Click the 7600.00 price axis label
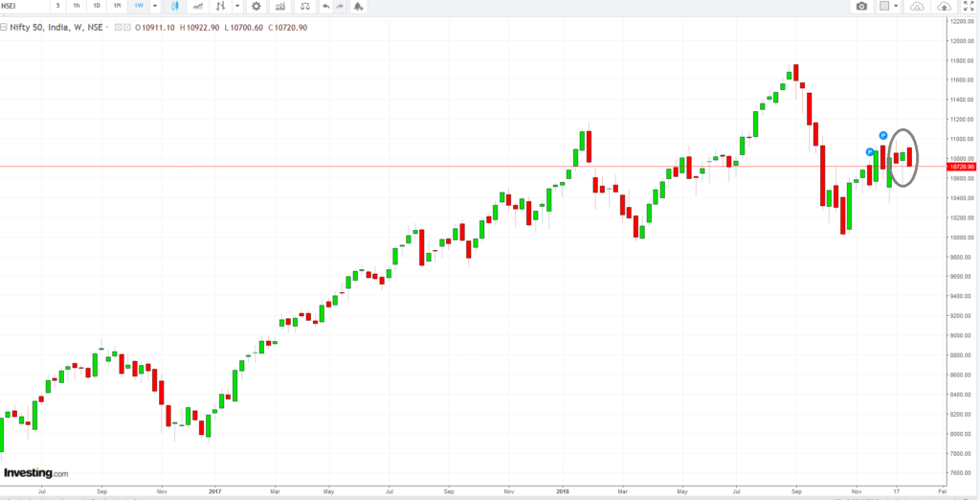This screenshot has width=980, height=500. (963, 473)
